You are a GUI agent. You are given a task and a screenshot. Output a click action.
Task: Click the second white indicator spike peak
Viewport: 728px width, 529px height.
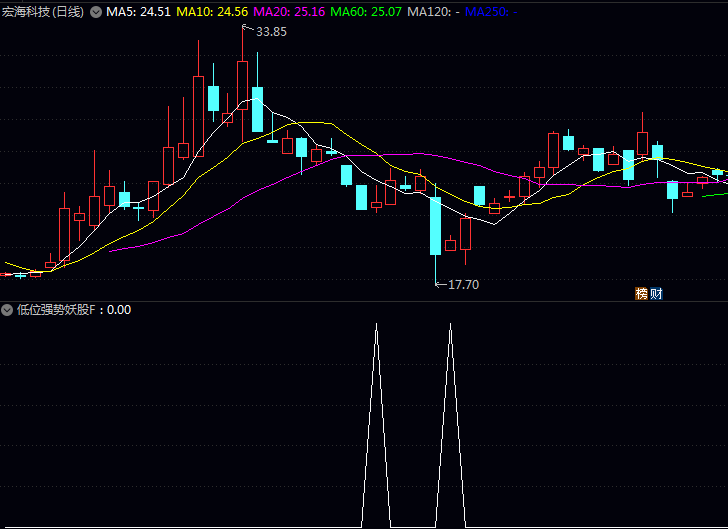pyautogui.click(x=451, y=325)
